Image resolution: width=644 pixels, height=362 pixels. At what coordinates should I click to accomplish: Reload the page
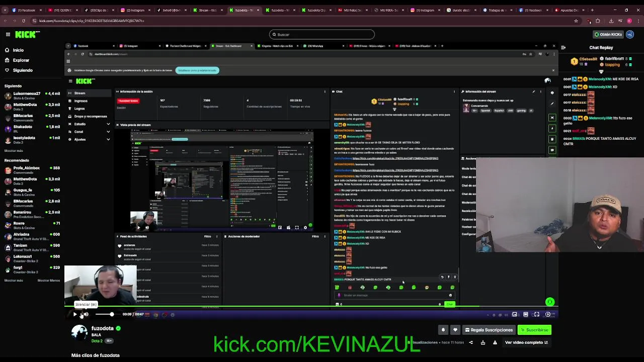23,21
